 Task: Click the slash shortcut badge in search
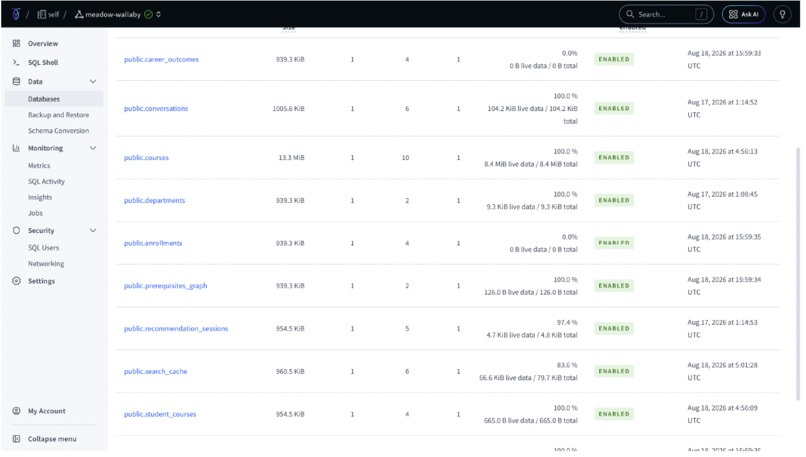(x=701, y=14)
